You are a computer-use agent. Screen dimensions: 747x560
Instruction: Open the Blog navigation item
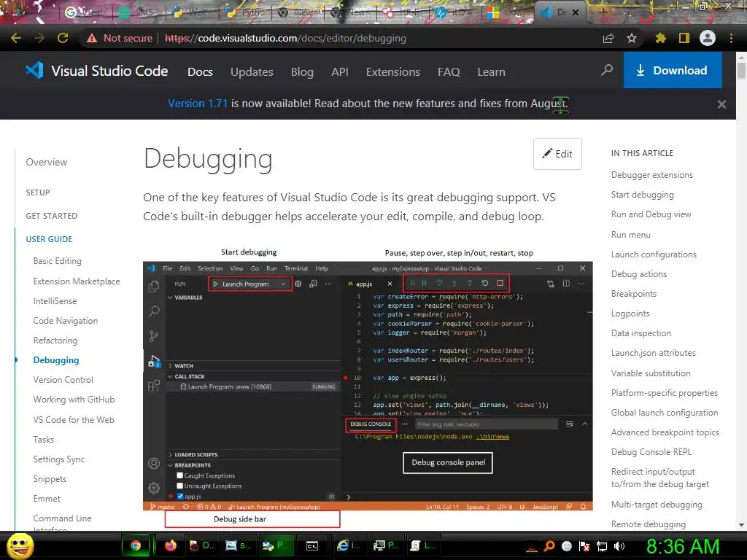click(x=302, y=72)
